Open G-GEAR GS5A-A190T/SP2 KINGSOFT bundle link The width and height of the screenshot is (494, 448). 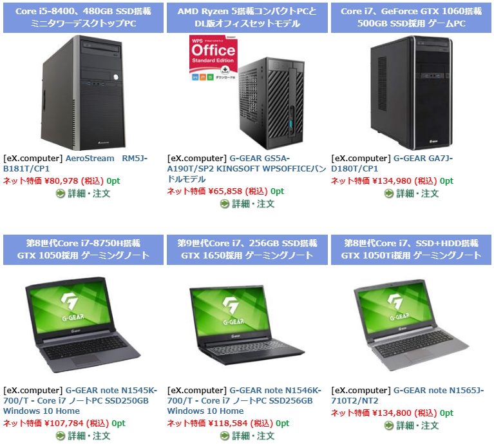pyautogui.click(x=247, y=168)
